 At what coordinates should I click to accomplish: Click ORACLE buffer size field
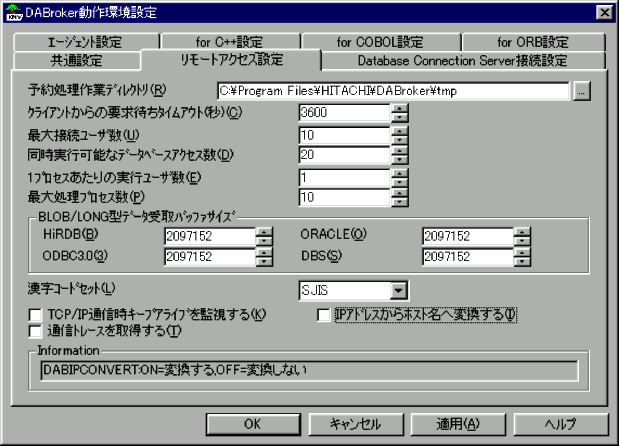[467, 236]
